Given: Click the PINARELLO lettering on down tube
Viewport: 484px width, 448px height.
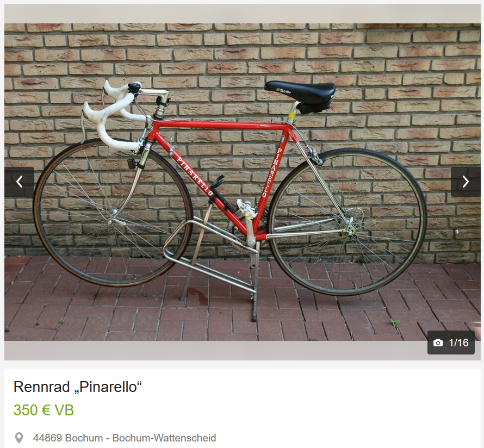Looking at the screenshot, I should pyautogui.click(x=195, y=176).
